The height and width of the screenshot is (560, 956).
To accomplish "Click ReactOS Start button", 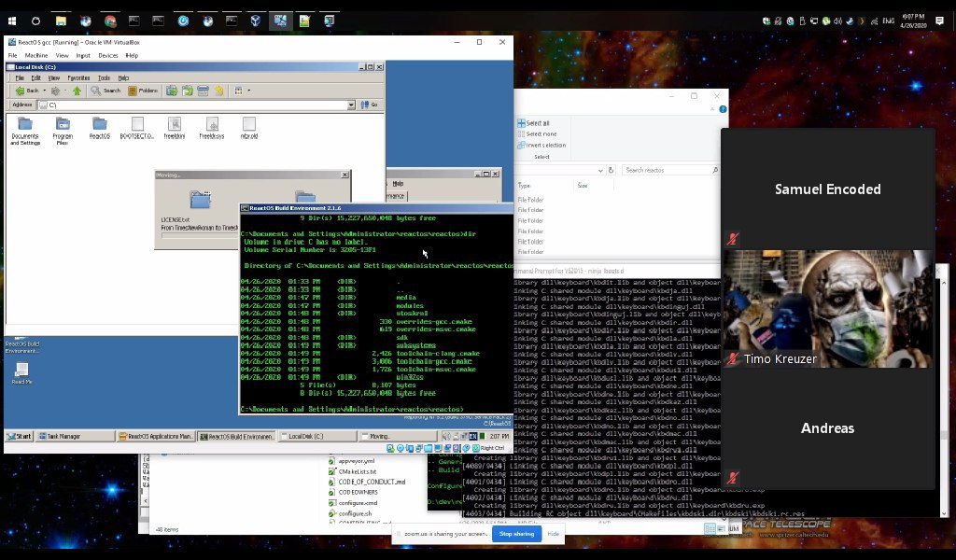I will pos(19,436).
